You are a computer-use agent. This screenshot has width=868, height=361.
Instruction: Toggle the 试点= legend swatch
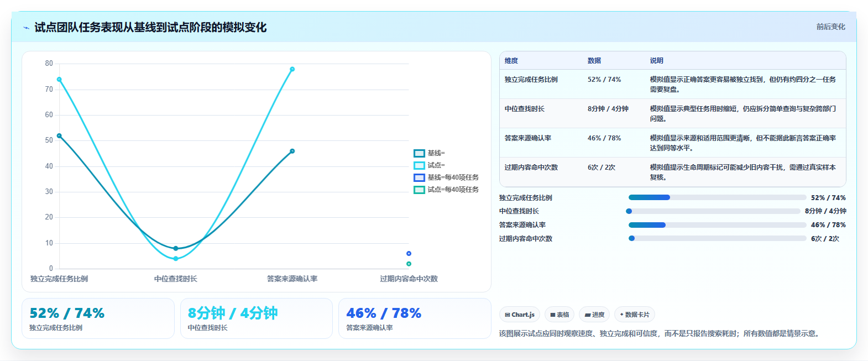(419, 165)
